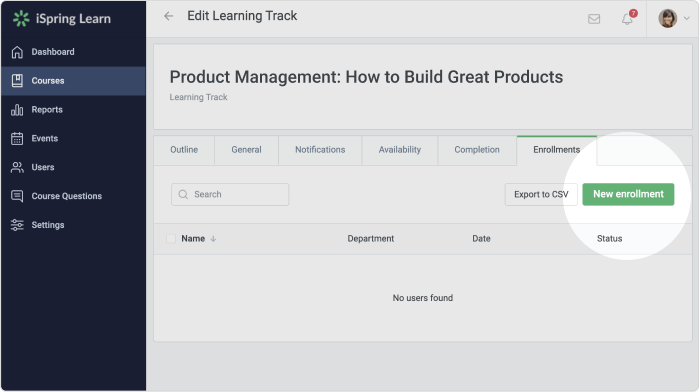Click the notifications bell icon

tap(627, 19)
